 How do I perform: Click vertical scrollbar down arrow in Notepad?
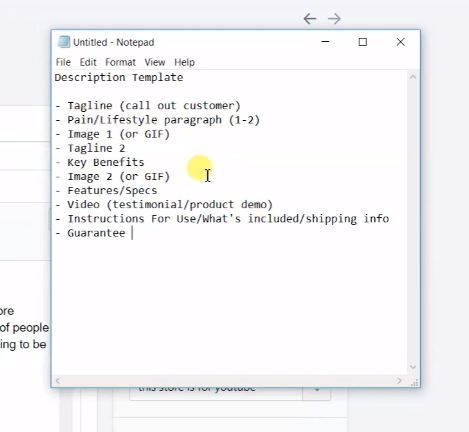tap(413, 367)
